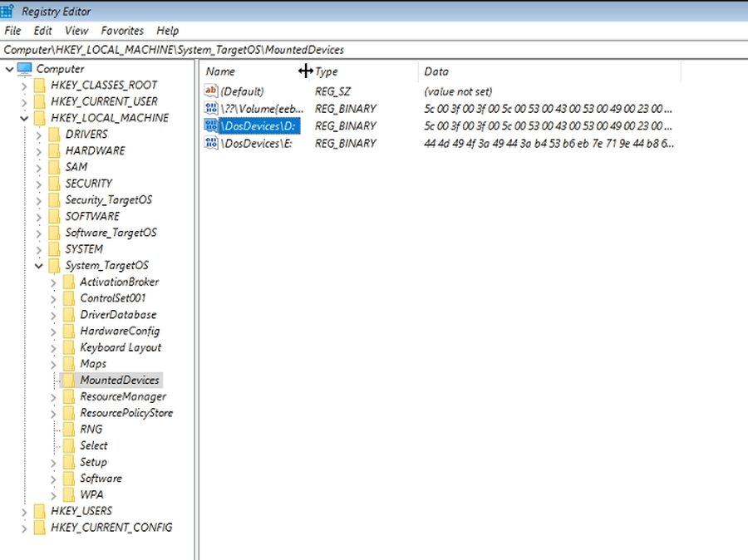The height and width of the screenshot is (560, 748).
Task: Select the Software key under System_TargetOS
Action: click(x=101, y=479)
